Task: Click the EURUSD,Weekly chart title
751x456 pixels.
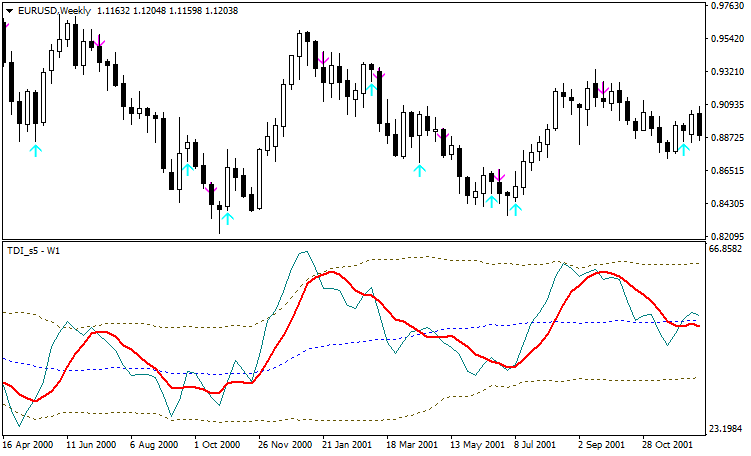Action: pos(54,11)
